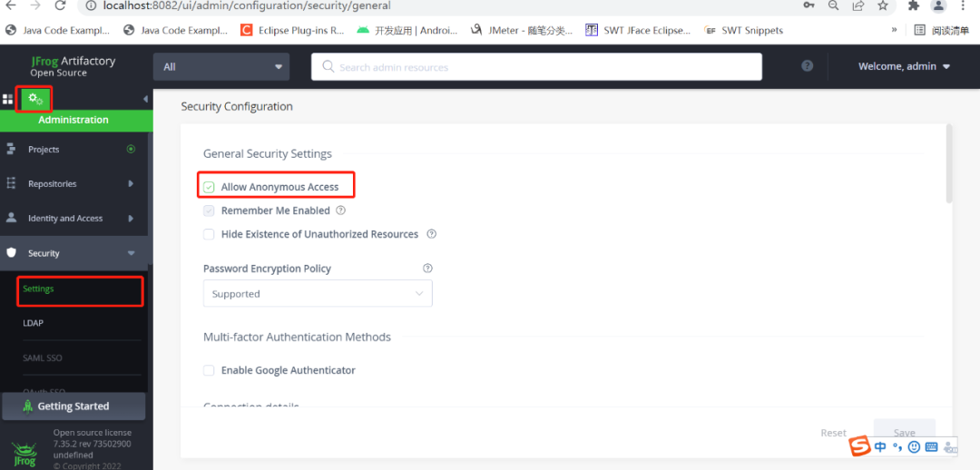The height and width of the screenshot is (470, 980).
Task: Click the JFrog logo in the footer
Action: [x=24, y=455]
